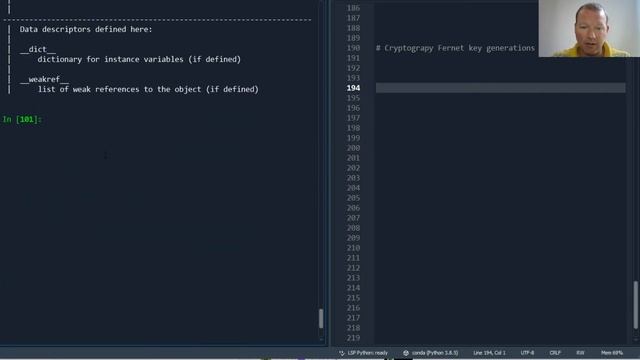Click the Mem usage indicator

coord(612,353)
